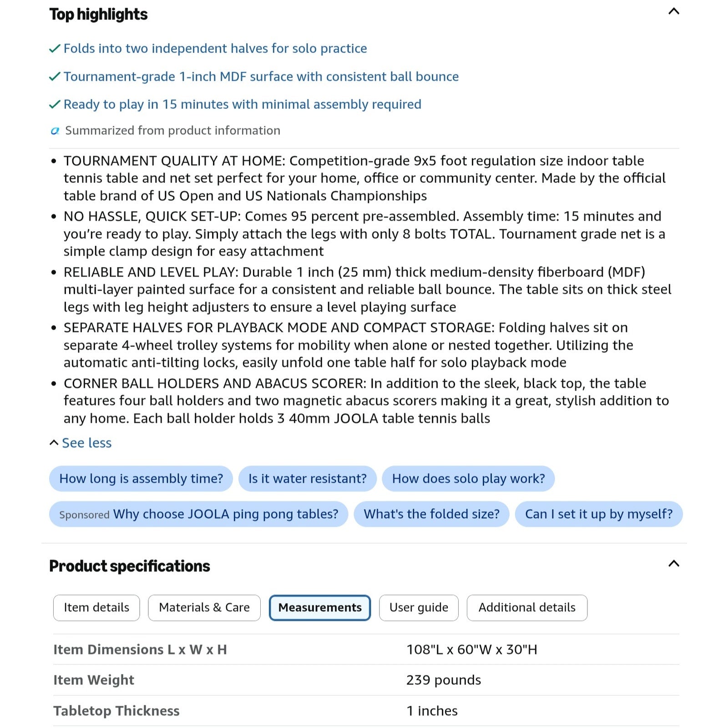Open 'Folds into two independent halves' link

coord(215,48)
